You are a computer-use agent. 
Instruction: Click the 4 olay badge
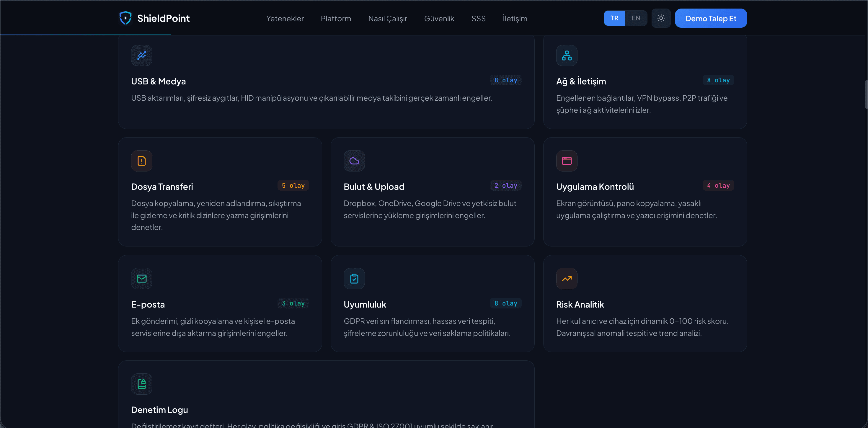click(718, 185)
